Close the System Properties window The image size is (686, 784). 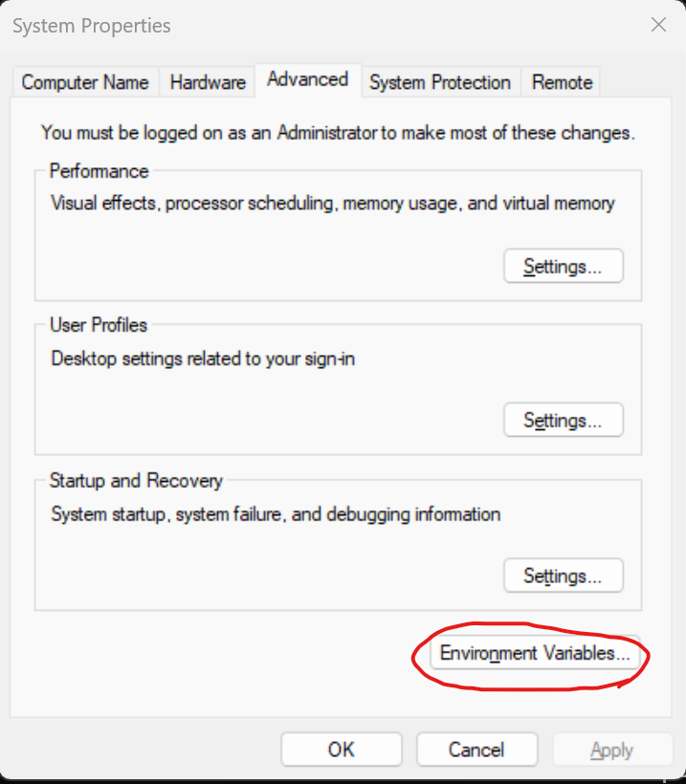click(658, 25)
